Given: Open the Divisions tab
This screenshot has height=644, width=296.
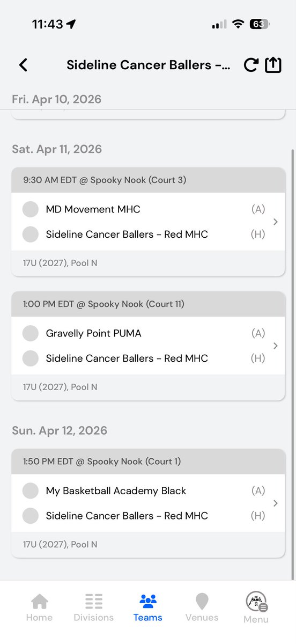Looking at the screenshot, I should 94,608.
